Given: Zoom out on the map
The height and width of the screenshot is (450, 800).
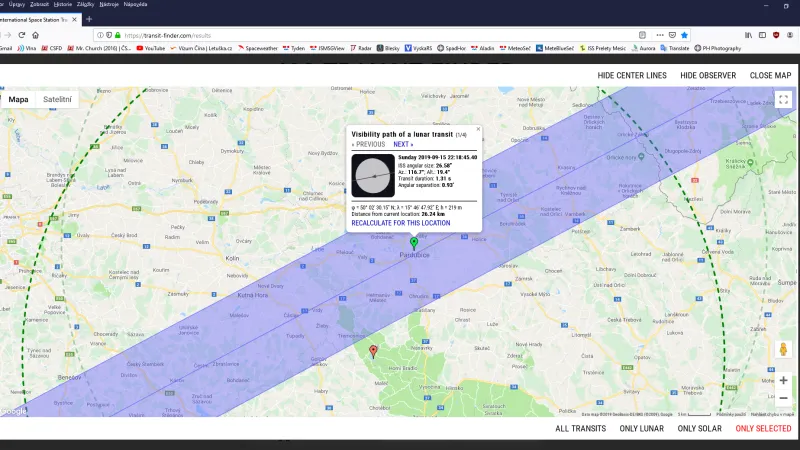Looking at the screenshot, I should pyautogui.click(x=783, y=398).
